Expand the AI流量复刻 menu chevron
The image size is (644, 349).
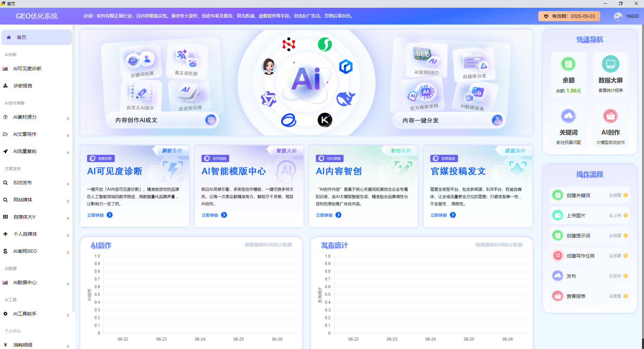(x=68, y=152)
